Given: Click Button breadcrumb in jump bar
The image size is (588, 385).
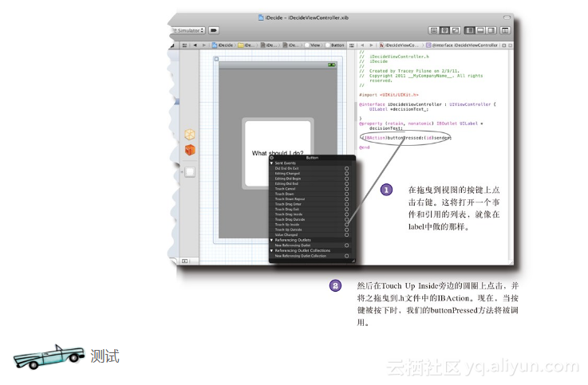Looking at the screenshot, I should tap(335, 45).
